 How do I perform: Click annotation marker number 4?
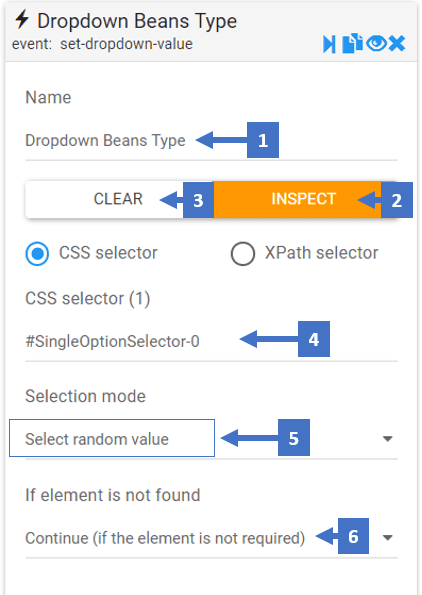(x=314, y=339)
